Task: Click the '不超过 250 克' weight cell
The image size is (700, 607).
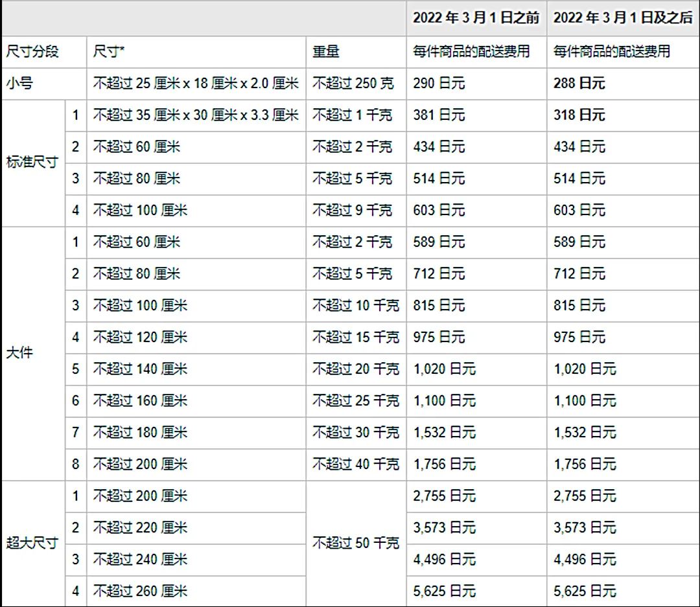Action: (356, 84)
